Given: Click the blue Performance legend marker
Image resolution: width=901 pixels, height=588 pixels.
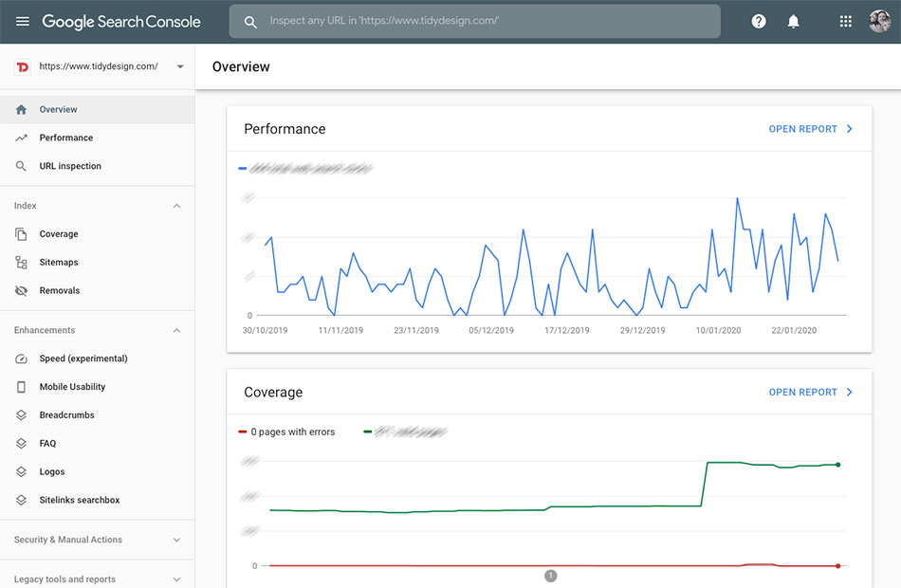Looking at the screenshot, I should point(243,169).
